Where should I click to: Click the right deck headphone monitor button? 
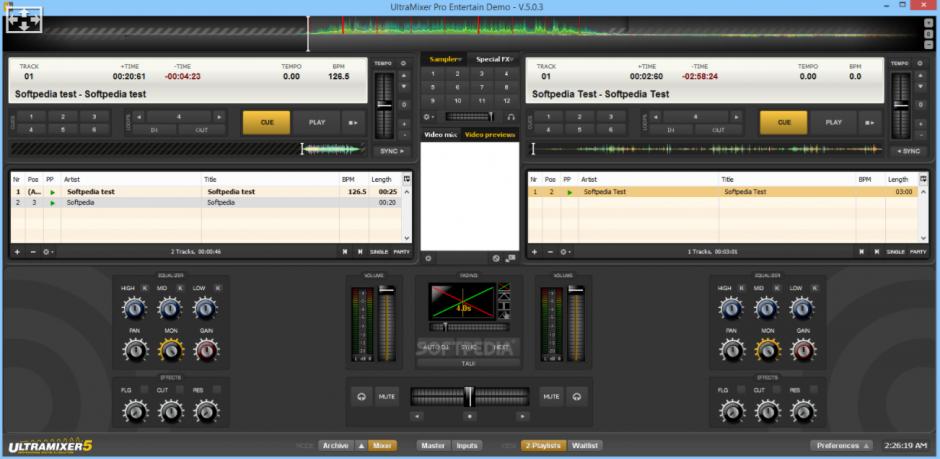tap(577, 396)
